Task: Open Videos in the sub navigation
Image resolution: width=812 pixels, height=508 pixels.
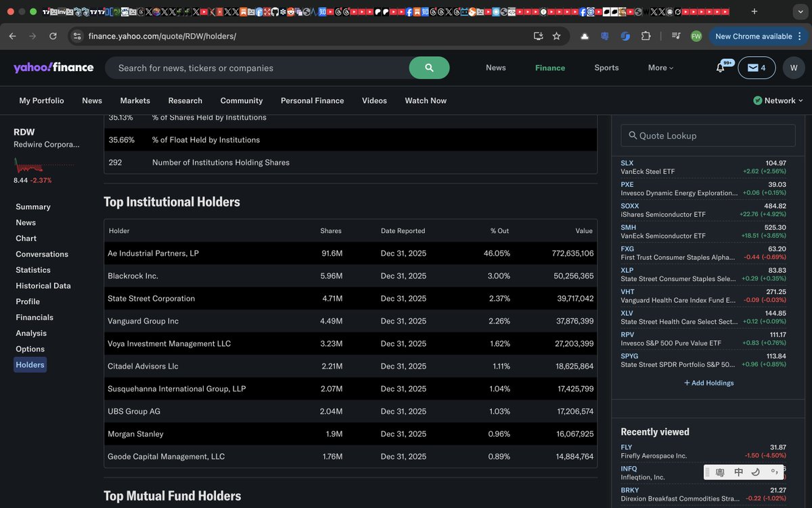Action: pos(374,100)
